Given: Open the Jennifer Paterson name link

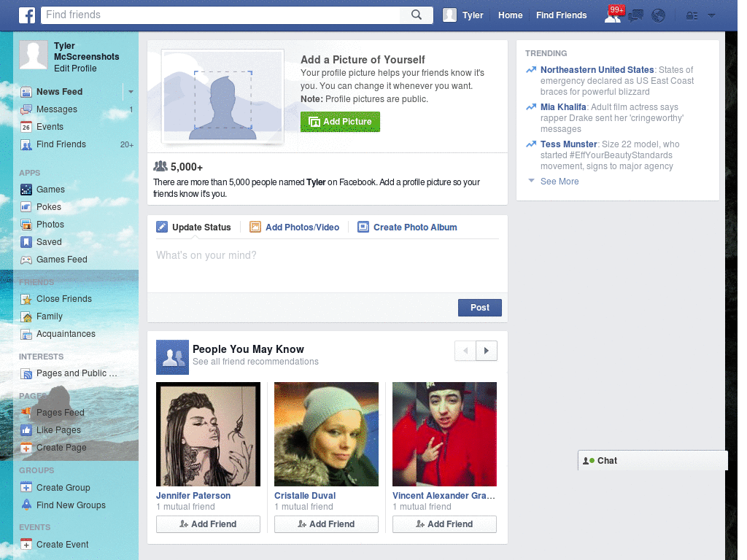Looking at the screenshot, I should point(193,495).
